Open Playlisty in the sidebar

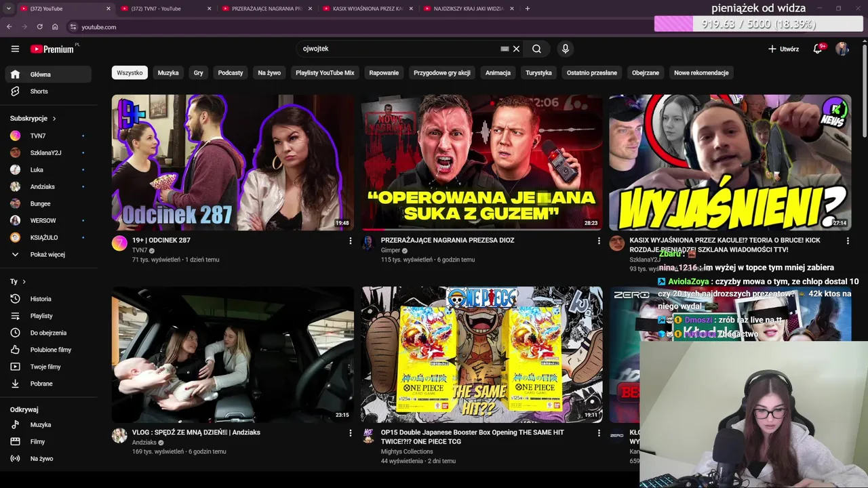coord(47,316)
